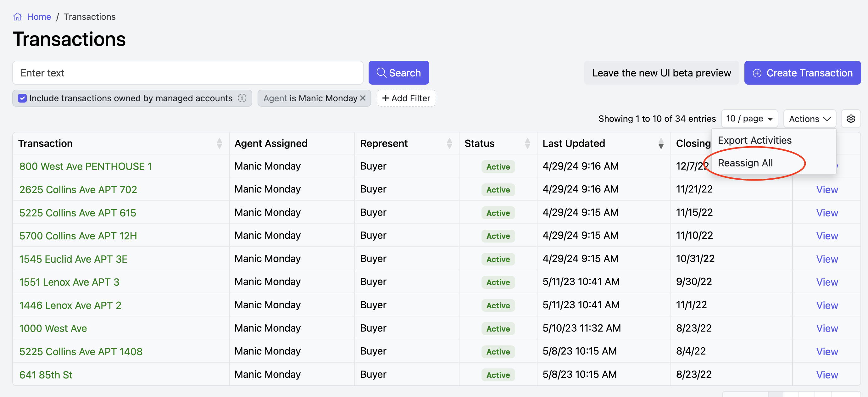The width and height of the screenshot is (868, 397).
Task: Focus the Enter text search field
Action: (187, 73)
